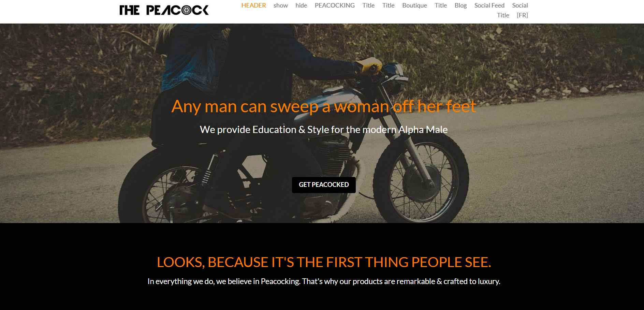Click the Education & Style subtitle text
644x310 pixels.
click(x=323, y=130)
